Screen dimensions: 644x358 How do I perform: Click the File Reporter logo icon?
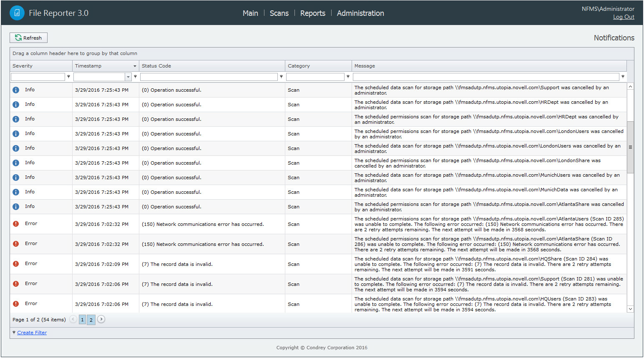point(17,13)
